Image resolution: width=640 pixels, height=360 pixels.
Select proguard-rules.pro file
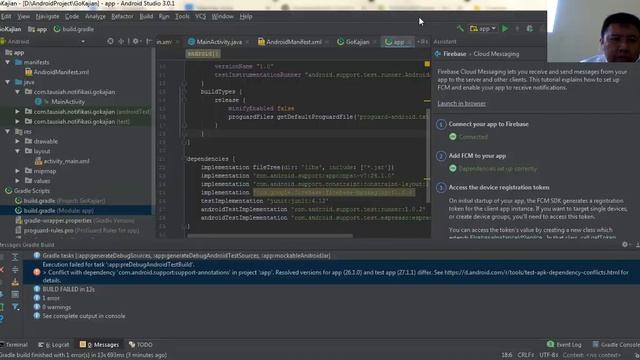(x=78, y=230)
